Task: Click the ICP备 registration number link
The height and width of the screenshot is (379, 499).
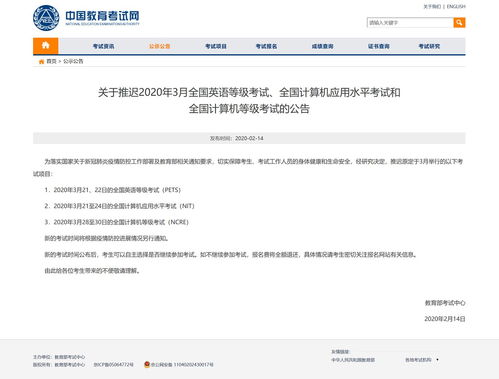Action: pos(113,365)
